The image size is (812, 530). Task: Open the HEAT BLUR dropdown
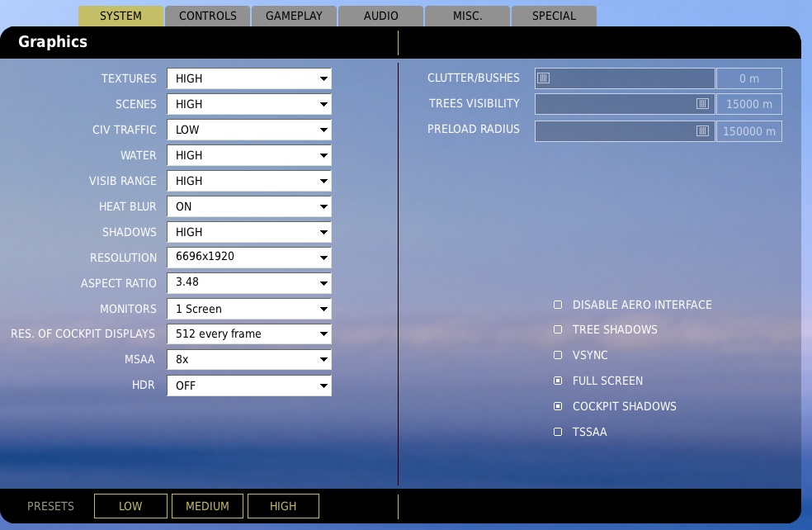point(249,206)
